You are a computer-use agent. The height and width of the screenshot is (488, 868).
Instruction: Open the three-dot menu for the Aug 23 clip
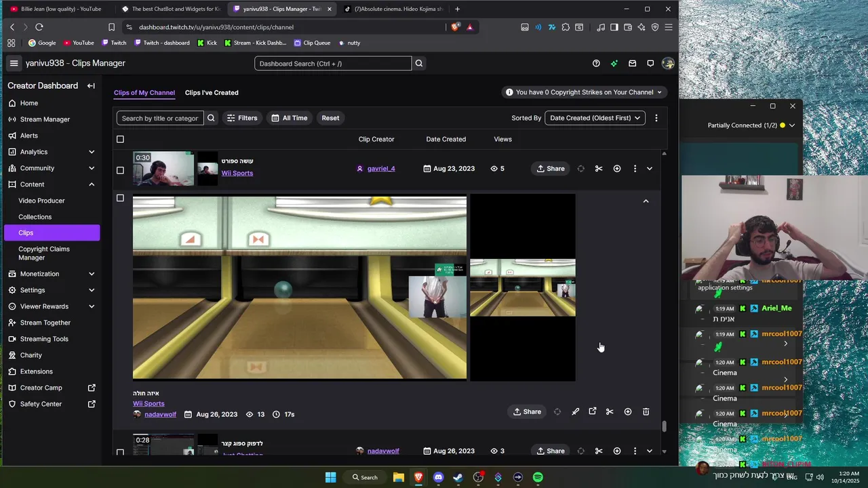click(x=635, y=168)
